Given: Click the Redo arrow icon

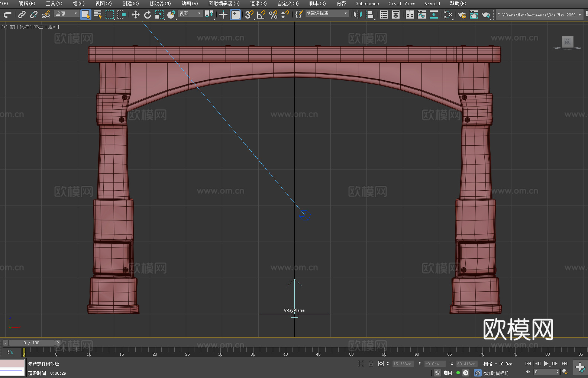Looking at the screenshot, I should coord(7,14).
